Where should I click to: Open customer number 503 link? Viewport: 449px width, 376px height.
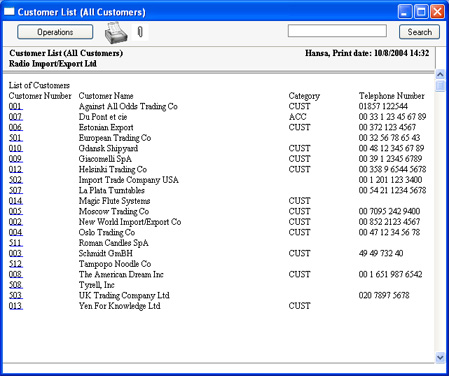16,295
